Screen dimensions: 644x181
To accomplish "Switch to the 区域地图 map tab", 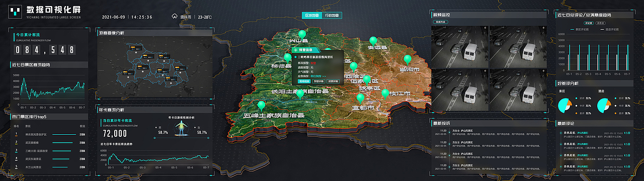I will pyautogui.click(x=312, y=16).
